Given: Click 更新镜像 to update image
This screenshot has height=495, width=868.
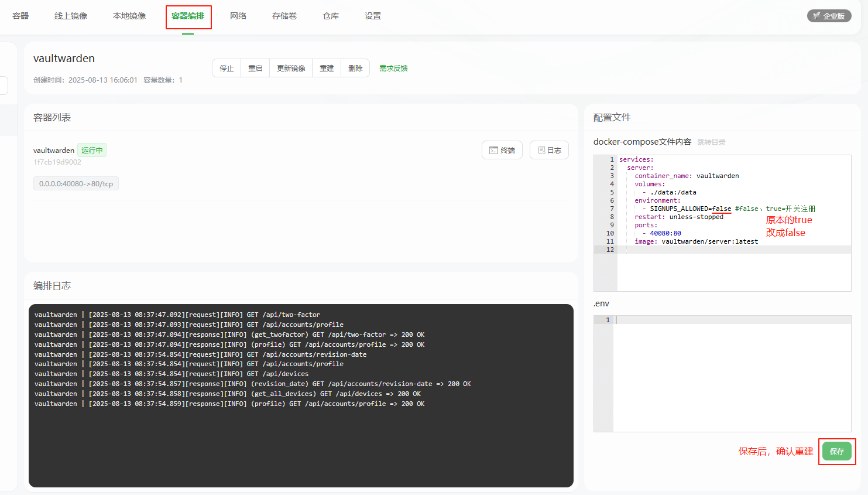Looking at the screenshot, I should point(291,68).
